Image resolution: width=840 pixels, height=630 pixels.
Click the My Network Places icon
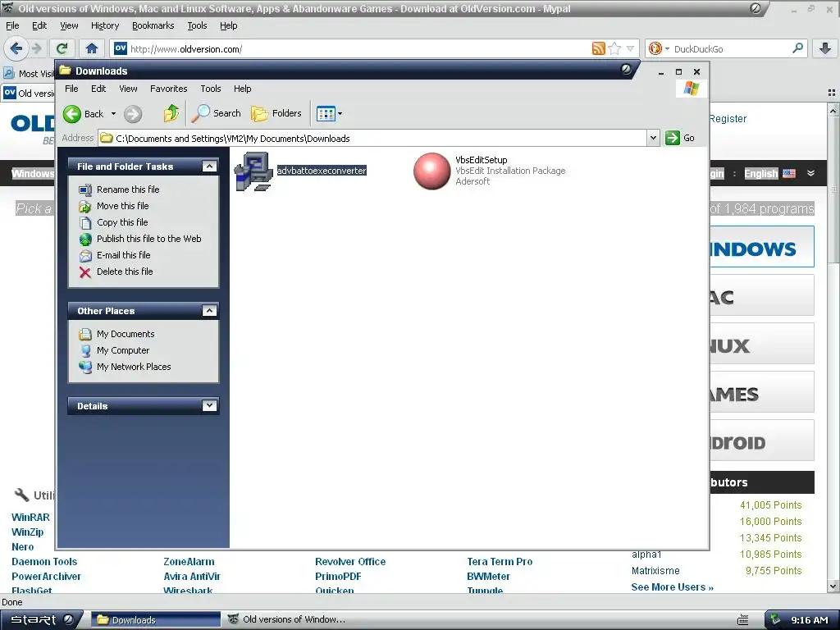point(85,367)
